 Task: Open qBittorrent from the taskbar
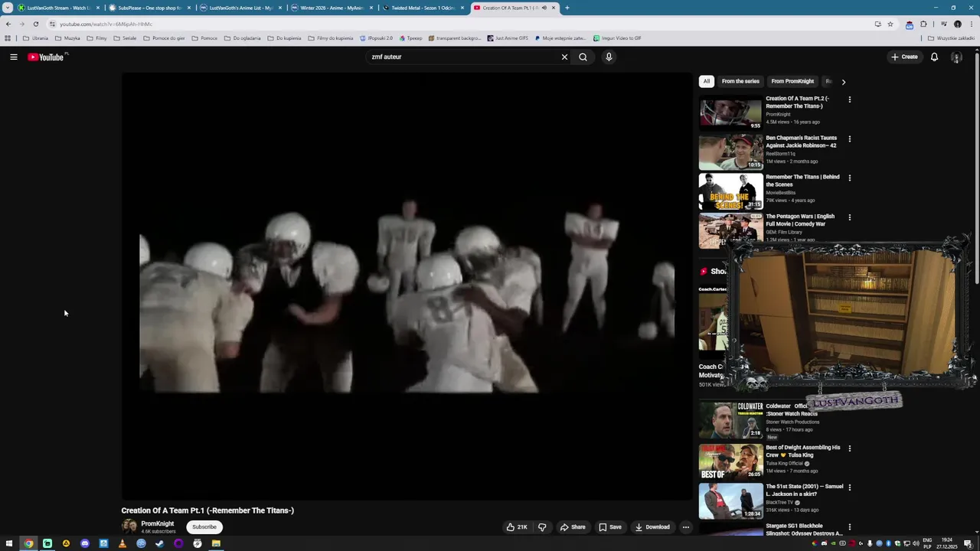pos(141,543)
